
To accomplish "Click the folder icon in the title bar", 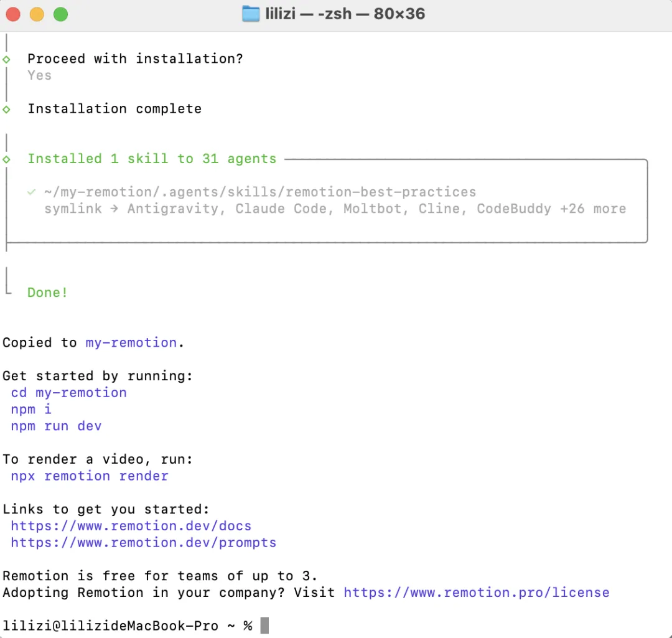I will click(251, 14).
